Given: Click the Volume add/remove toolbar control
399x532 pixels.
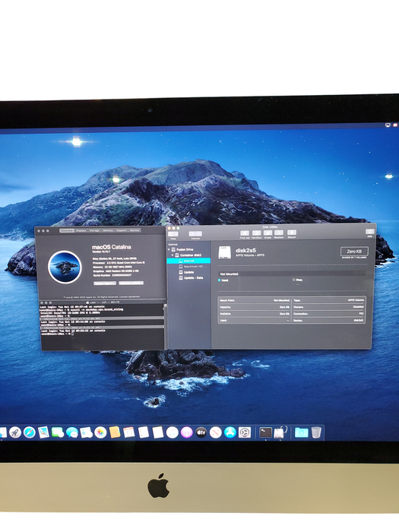Looking at the screenshot, I should [195, 234].
